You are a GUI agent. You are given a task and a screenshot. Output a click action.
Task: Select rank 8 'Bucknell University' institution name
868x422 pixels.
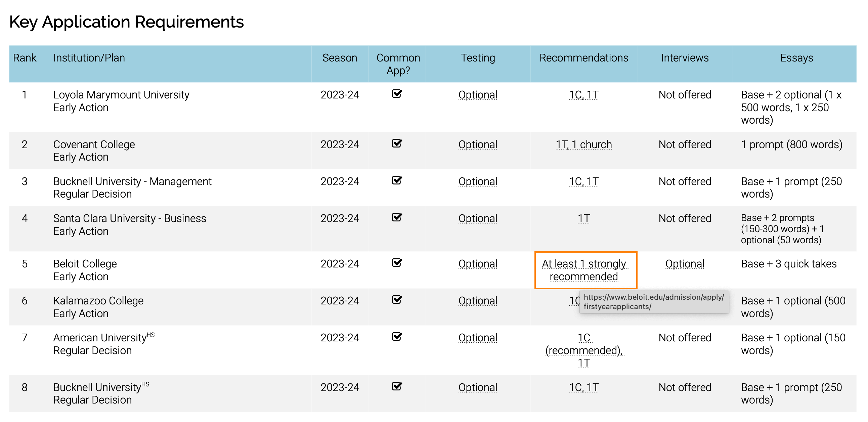click(x=97, y=387)
